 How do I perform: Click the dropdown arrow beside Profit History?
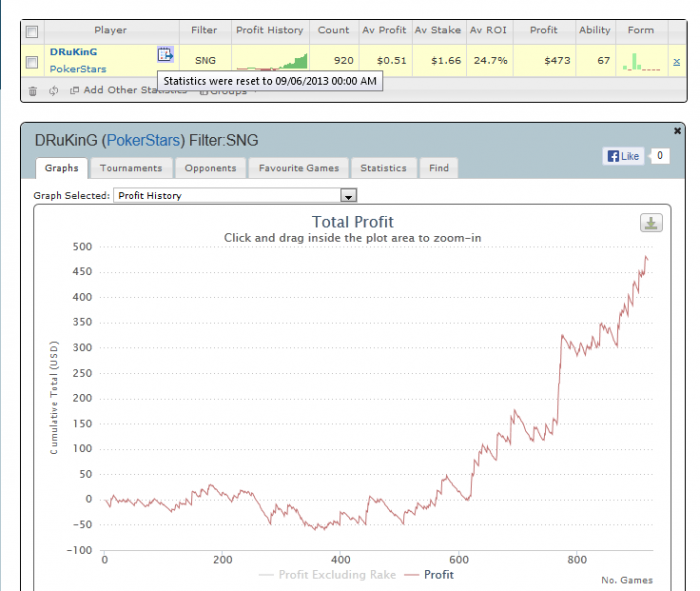[348, 196]
